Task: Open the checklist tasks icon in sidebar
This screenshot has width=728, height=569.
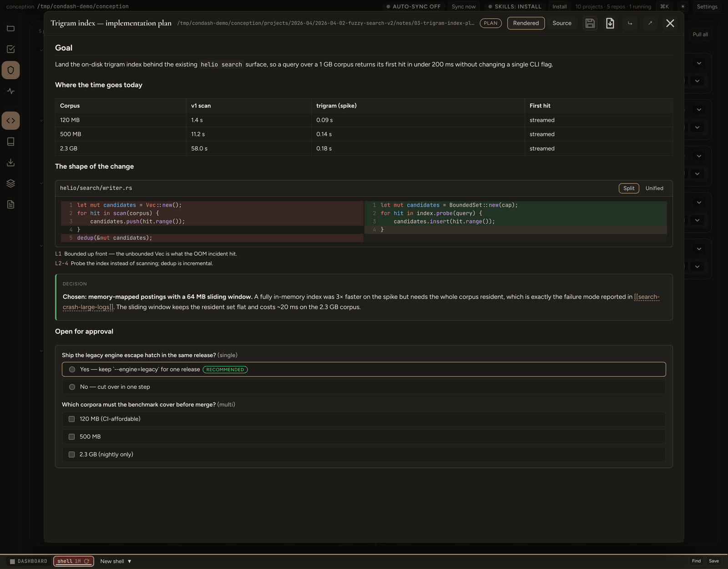Action: click(11, 49)
